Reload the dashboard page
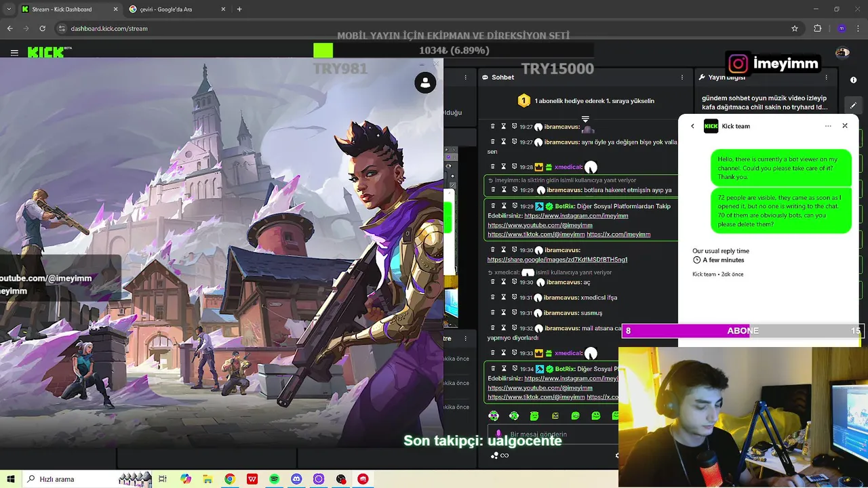 click(43, 28)
